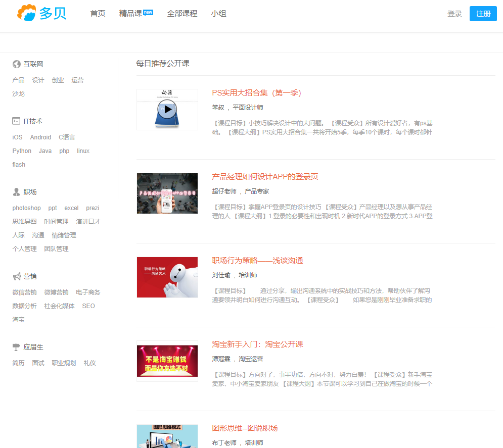Choose the iOS topic link
The width and height of the screenshot is (503, 448).
point(17,137)
